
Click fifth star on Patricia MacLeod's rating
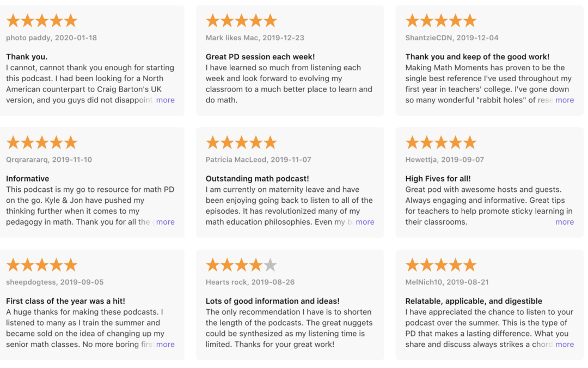[271, 143]
